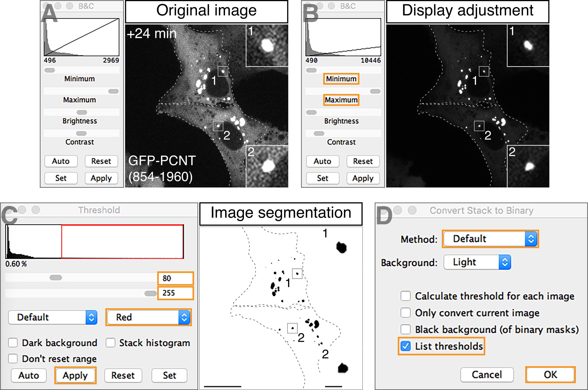Screen dimensions: 588x390
Task: Click Set in Threshold window
Action: click(x=170, y=375)
